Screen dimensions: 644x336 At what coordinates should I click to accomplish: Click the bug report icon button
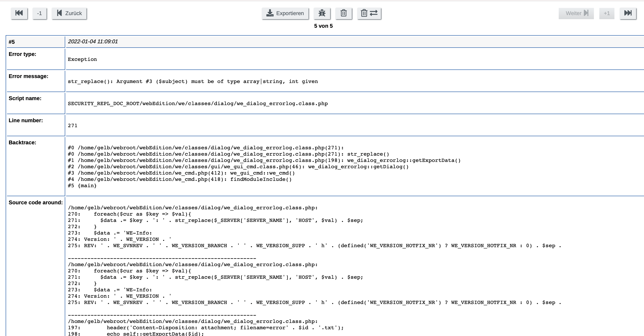(322, 13)
